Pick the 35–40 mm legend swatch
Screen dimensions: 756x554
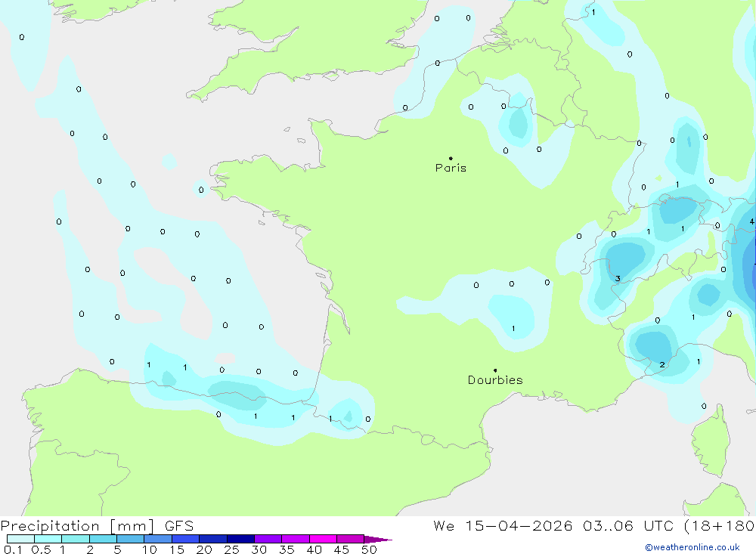tap(296, 539)
